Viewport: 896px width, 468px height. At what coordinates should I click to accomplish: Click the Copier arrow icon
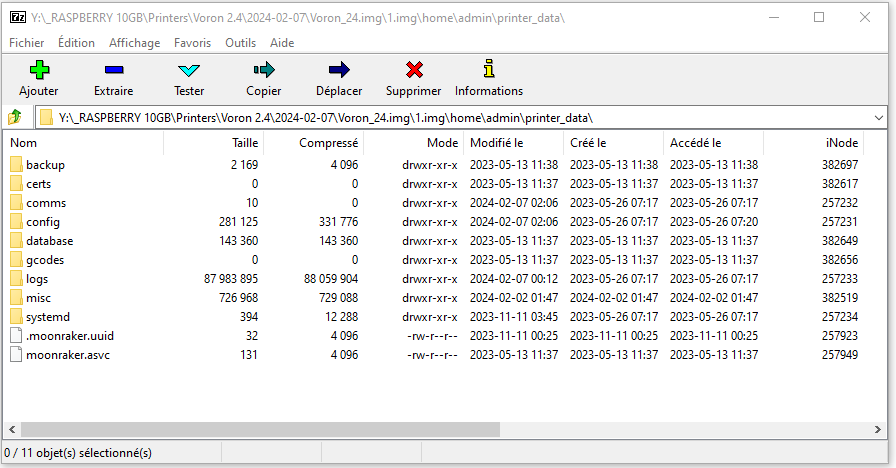tap(264, 70)
